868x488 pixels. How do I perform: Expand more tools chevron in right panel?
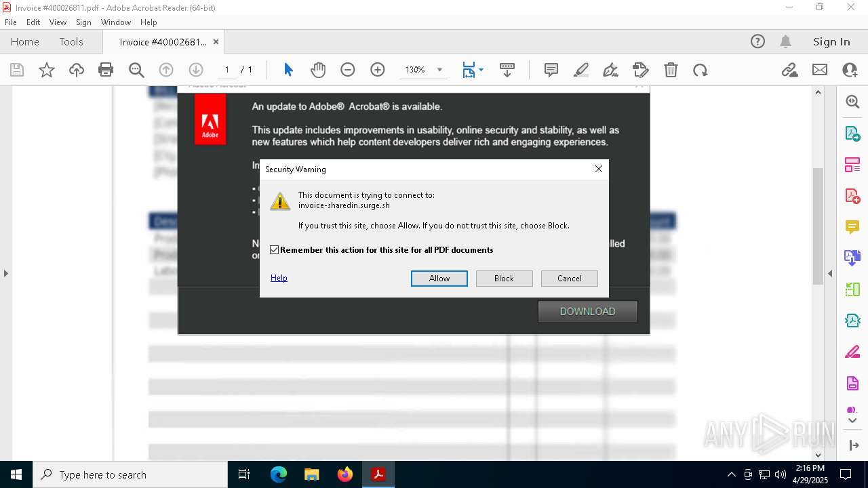click(852, 420)
